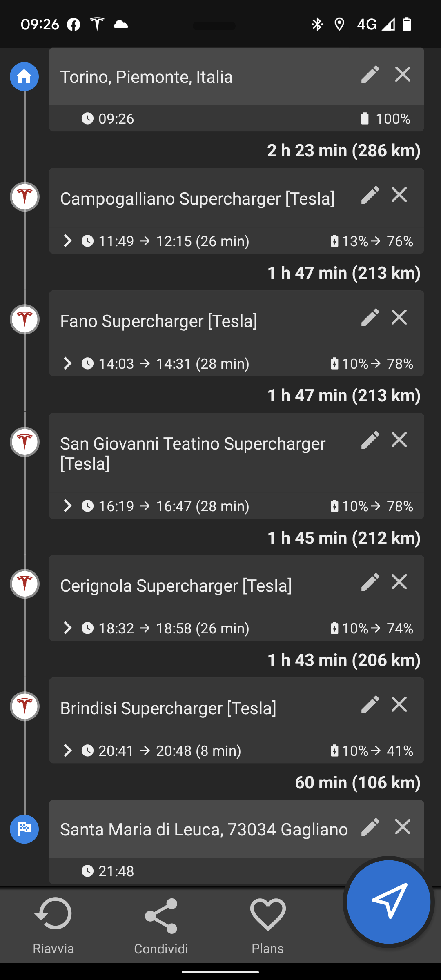Expand Campogalliano Supercharger charging details

[68, 241]
